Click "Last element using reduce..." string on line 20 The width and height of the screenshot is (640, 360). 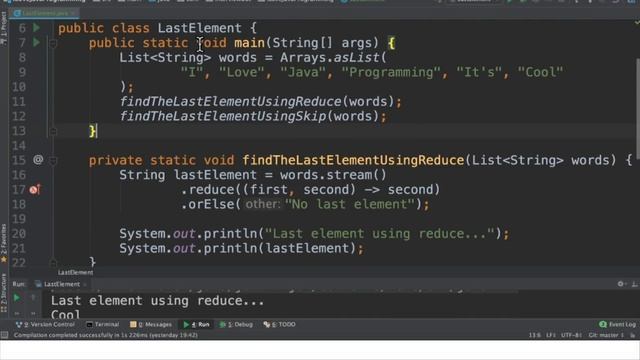(380, 234)
